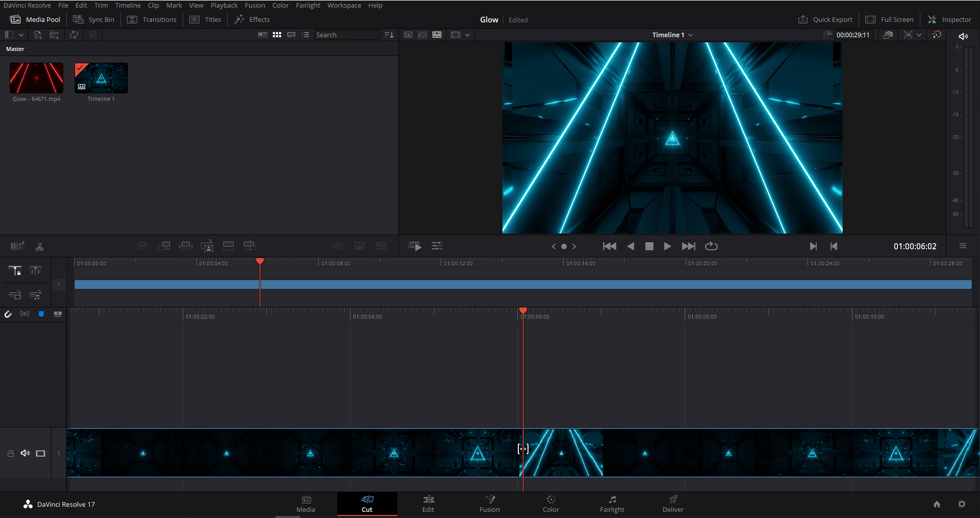This screenshot has width=980, height=518.
Task: Click the upper timeline playhead handle
Action: (x=260, y=261)
